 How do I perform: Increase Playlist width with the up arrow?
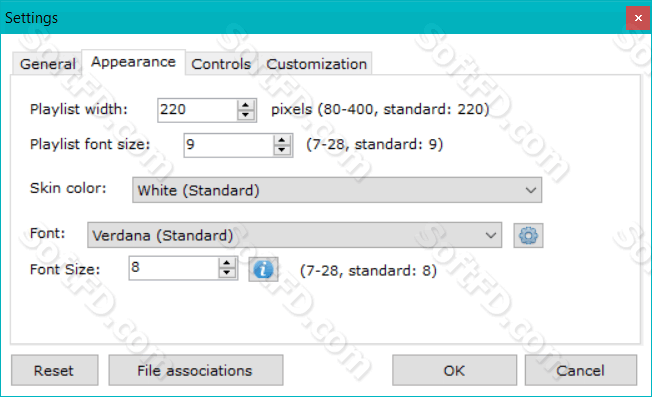[x=246, y=105]
